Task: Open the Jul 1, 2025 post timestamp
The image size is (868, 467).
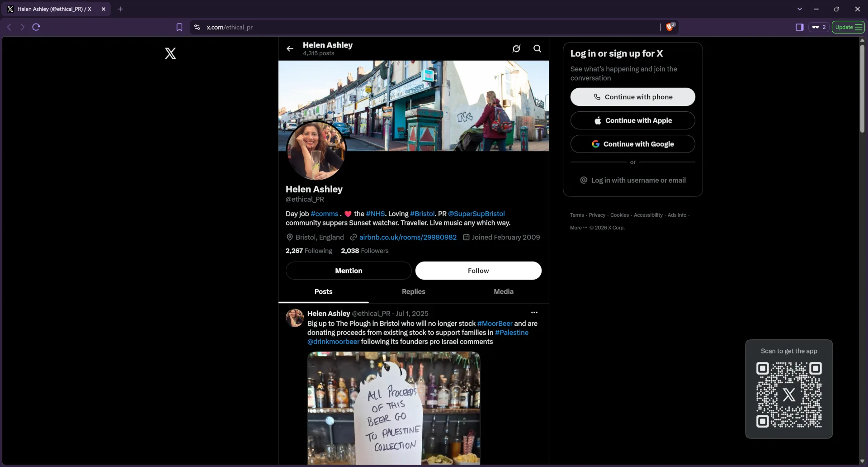Action: point(412,313)
